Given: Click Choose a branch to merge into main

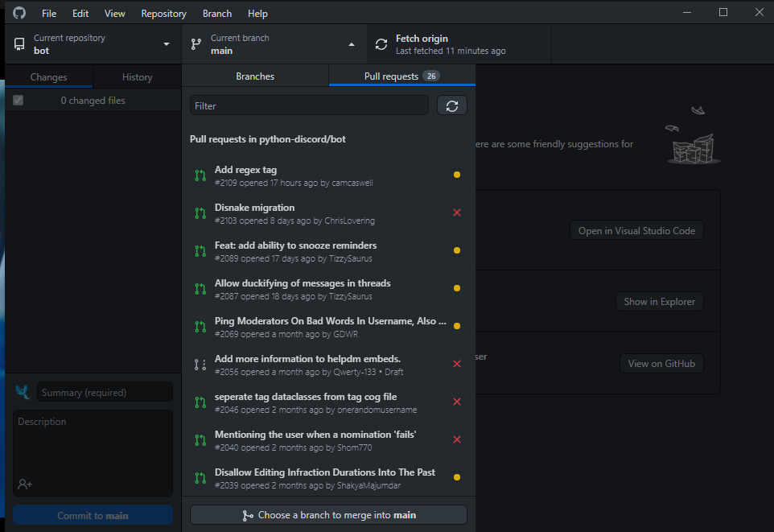Looking at the screenshot, I should [329, 515].
